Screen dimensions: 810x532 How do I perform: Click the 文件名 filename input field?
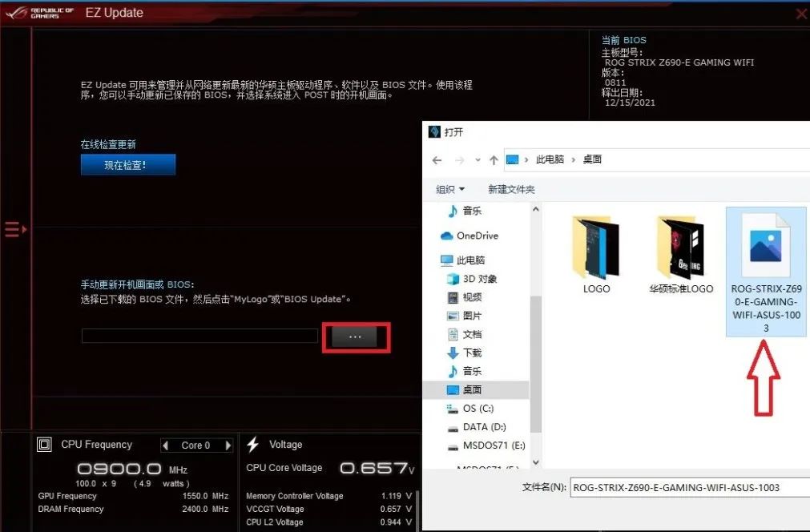(690, 488)
